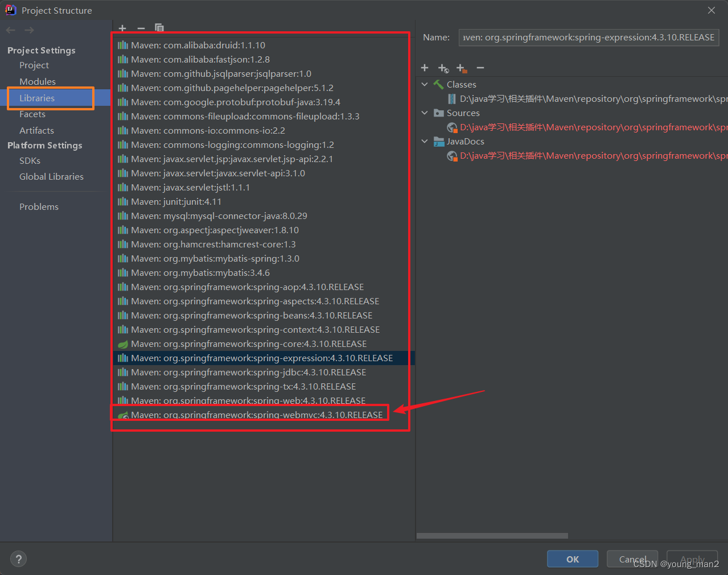Image resolution: width=728 pixels, height=575 pixels.
Task: Click the back navigation arrow
Action: [11, 30]
